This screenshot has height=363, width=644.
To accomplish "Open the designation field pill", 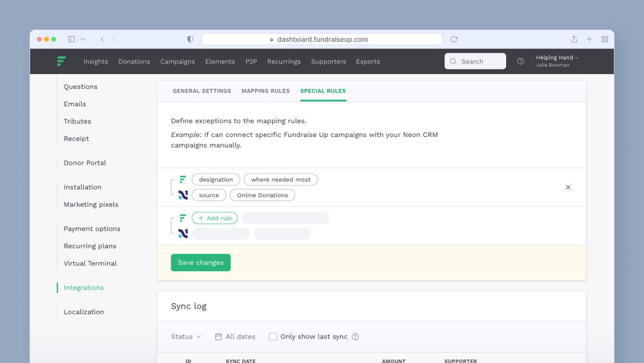I will 216,180.
